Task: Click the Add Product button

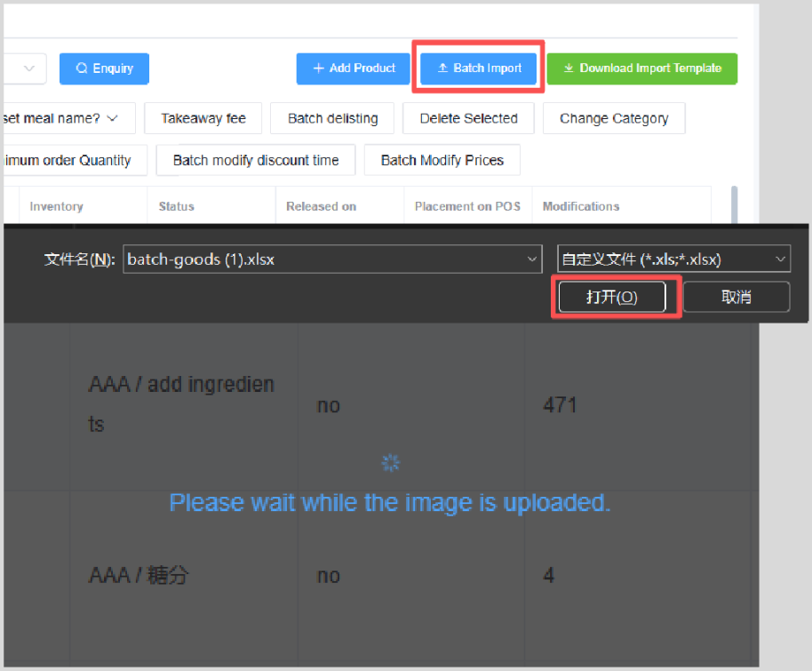Action: [x=353, y=68]
